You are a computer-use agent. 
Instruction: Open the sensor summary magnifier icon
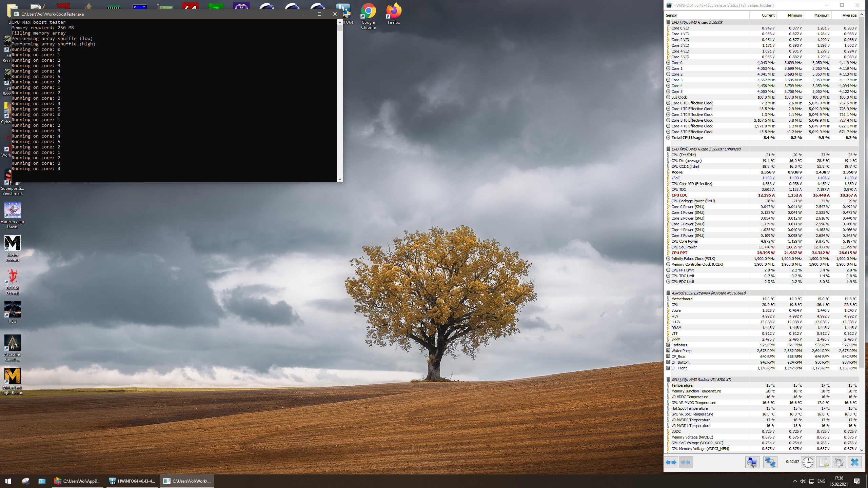(752, 462)
